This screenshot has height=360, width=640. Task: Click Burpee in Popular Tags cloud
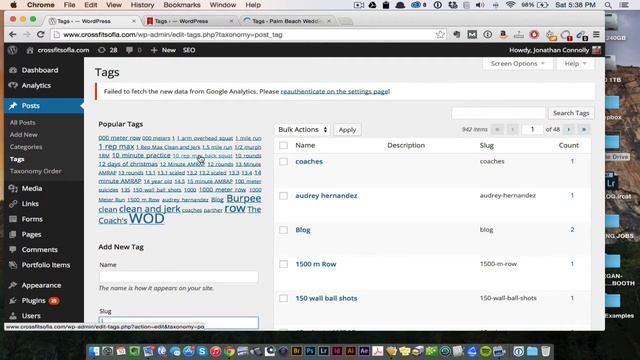tap(244, 198)
